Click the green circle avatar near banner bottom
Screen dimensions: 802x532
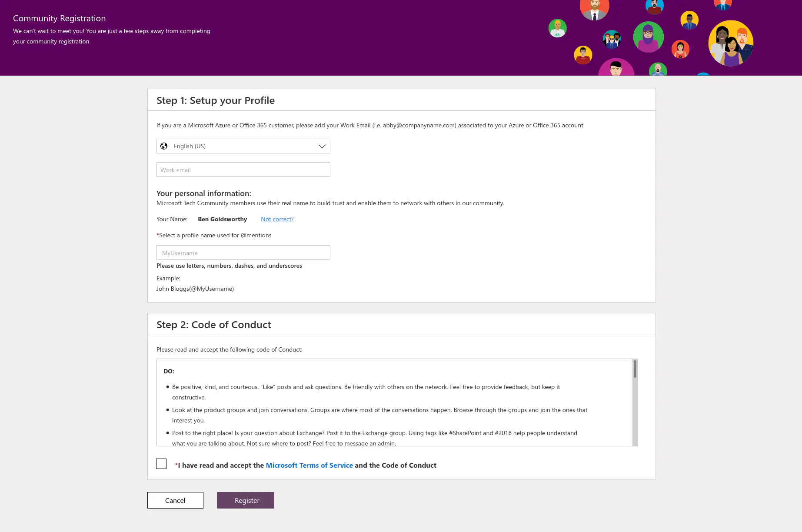click(658, 70)
